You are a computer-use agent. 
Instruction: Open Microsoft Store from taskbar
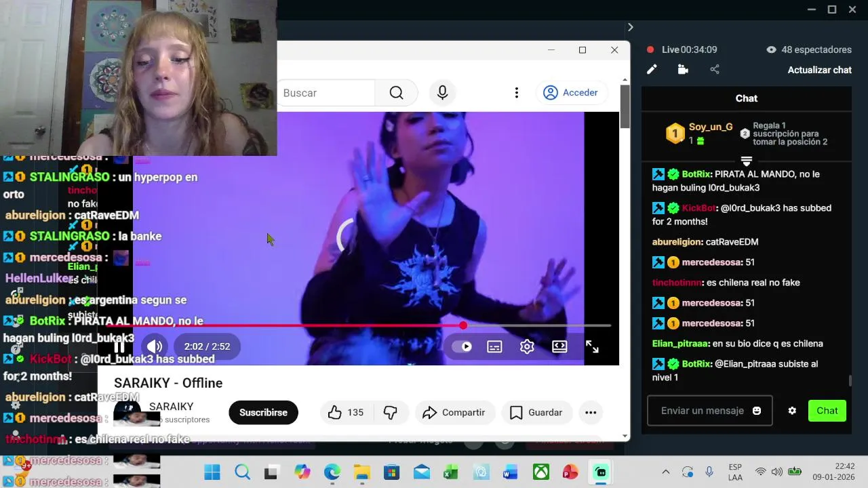pyautogui.click(x=392, y=472)
